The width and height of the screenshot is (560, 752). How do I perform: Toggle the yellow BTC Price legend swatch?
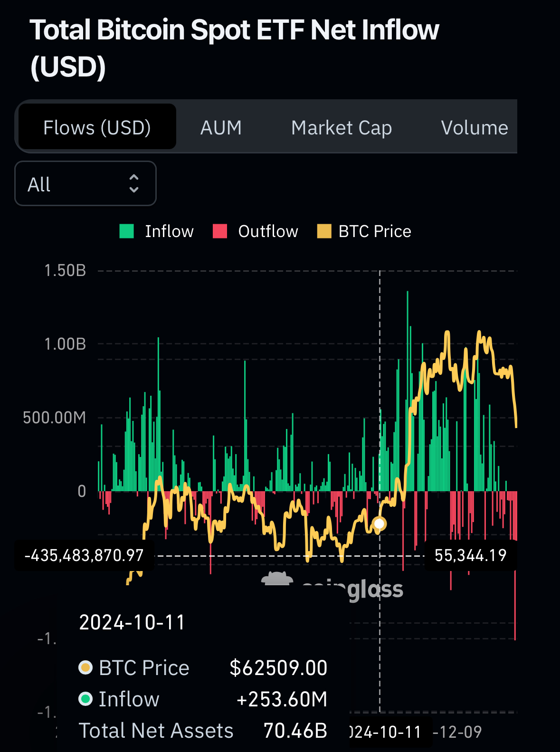pyautogui.click(x=324, y=231)
